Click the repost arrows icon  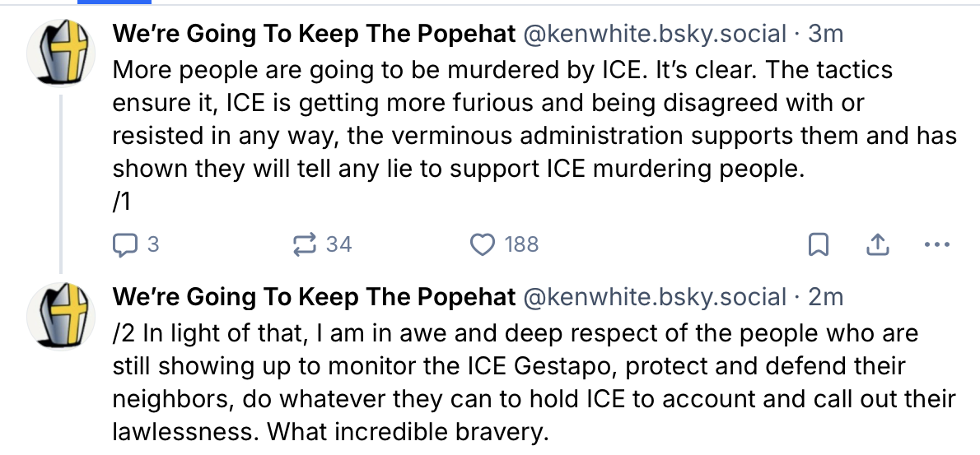306,244
